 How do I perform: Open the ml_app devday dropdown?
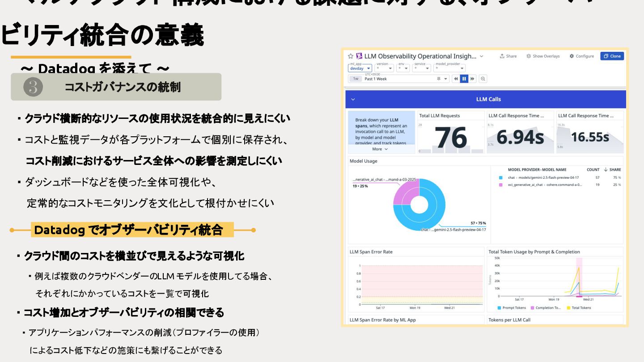[x=360, y=68]
